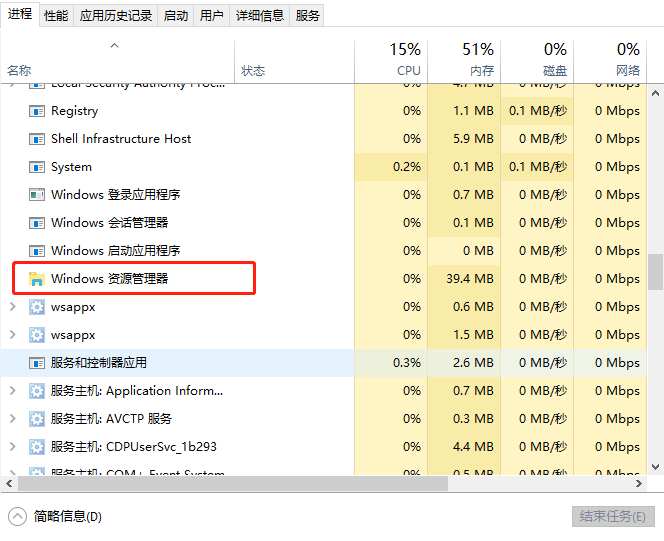The width and height of the screenshot is (664, 541).
Task: Click the Windows 登录应用程序 icon
Action: (x=37, y=195)
